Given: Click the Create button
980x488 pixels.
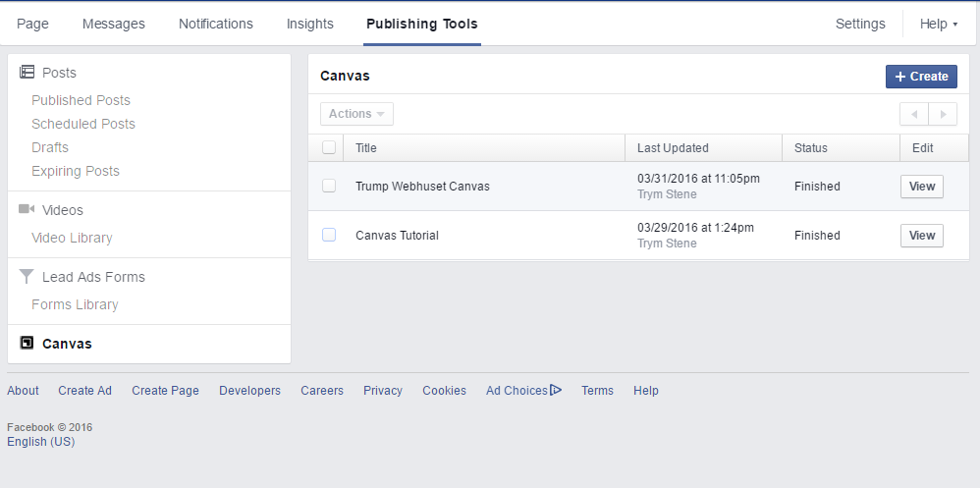Looking at the screenshot, I should (x=921, y=77).
